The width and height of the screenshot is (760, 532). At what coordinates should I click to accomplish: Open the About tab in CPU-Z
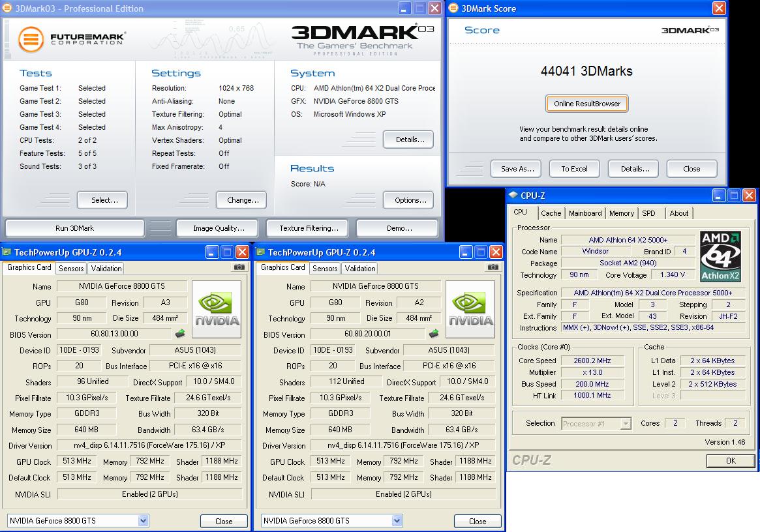tap(678, 213)
